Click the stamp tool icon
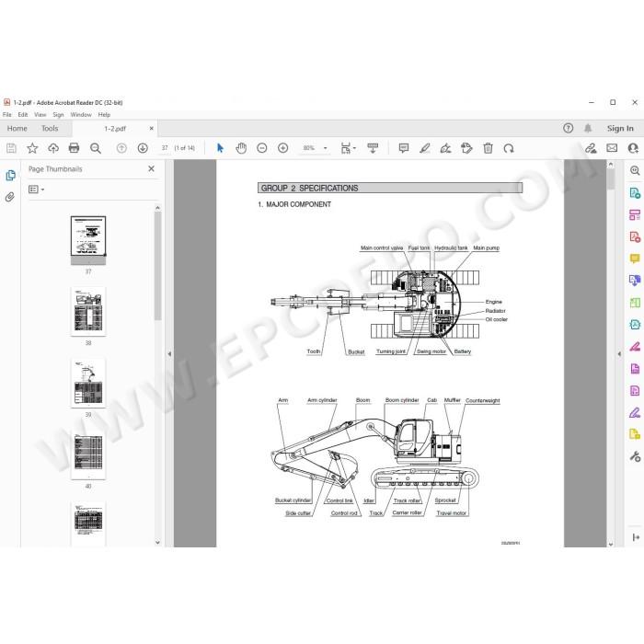The width and height of the screenshot is (644, 644). point(466,148)
